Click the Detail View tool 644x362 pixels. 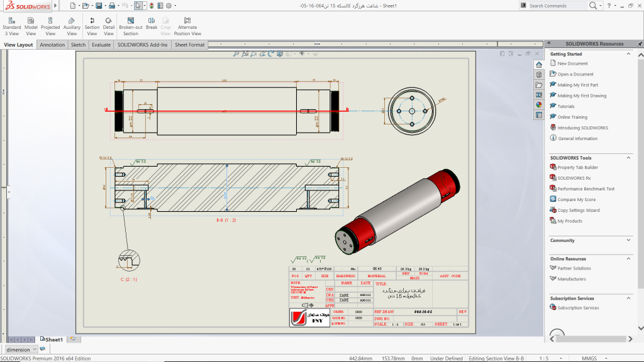(109, 26)
